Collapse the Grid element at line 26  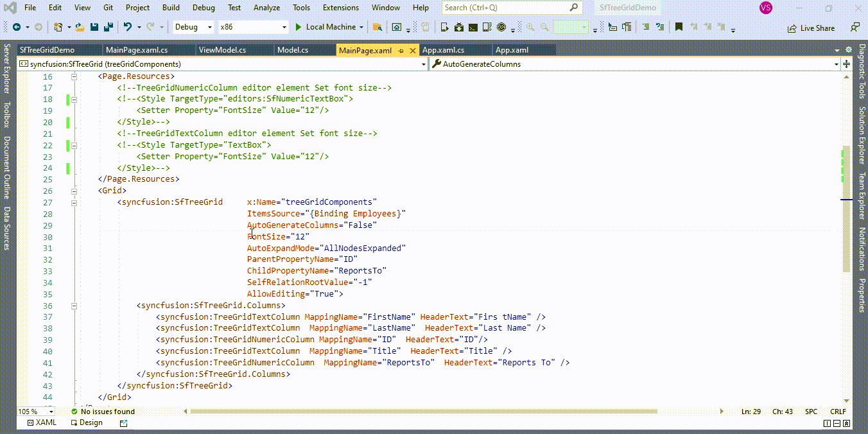74,191
